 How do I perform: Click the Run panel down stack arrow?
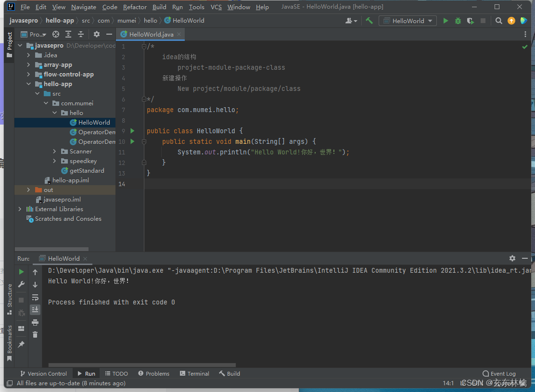tap(35, 285)
